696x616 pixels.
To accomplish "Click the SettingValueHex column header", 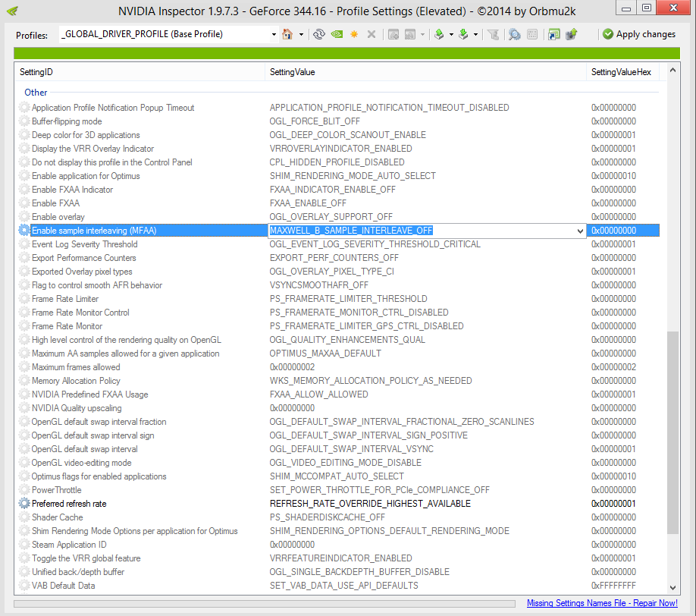I will 622,72.
